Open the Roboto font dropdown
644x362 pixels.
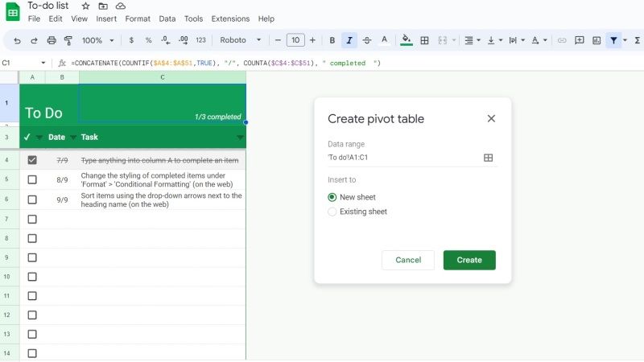click(241, 40)
